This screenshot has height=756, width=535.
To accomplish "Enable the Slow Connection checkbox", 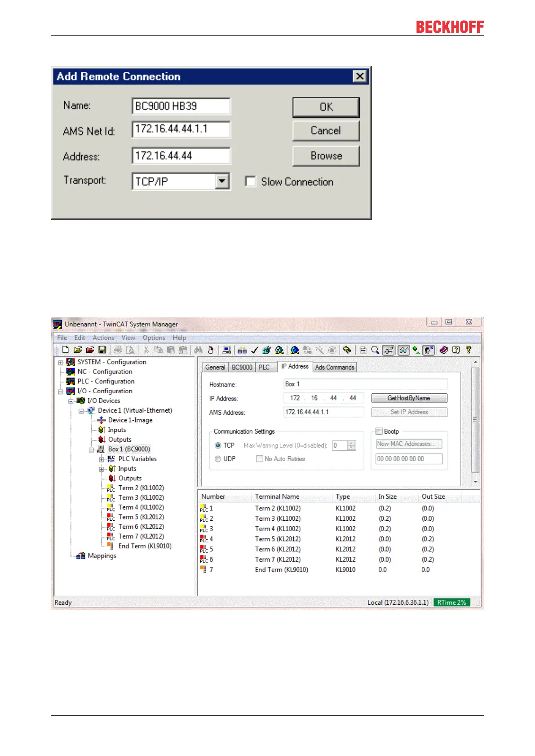I will [250, 181].
